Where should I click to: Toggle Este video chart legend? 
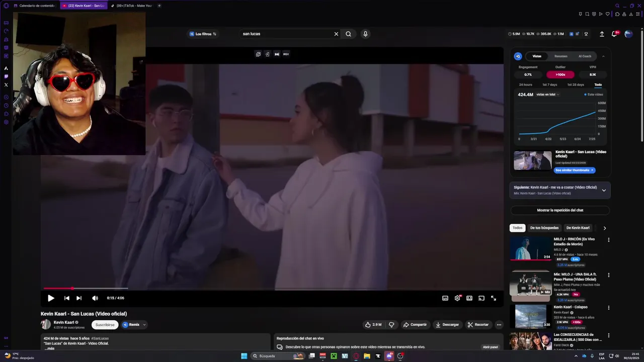coord(594,95)
